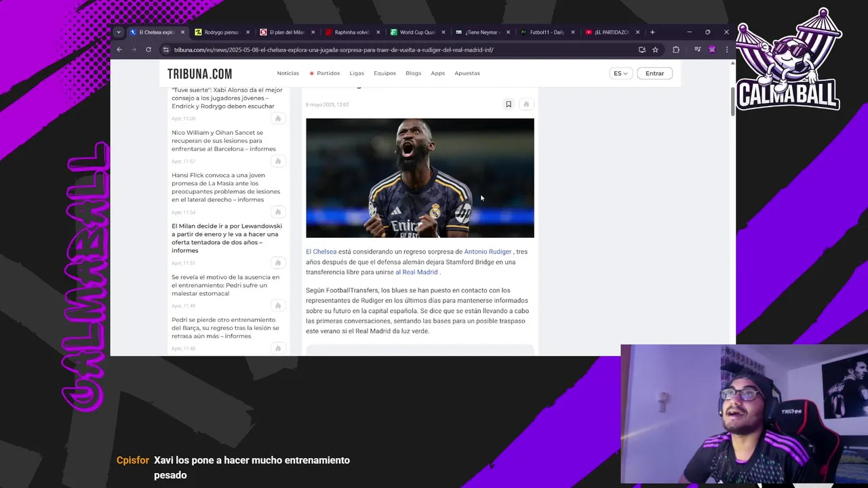Screen dimensions: 868x488
Task: Follow the Antonio Rudiger link
Action: 488,251
